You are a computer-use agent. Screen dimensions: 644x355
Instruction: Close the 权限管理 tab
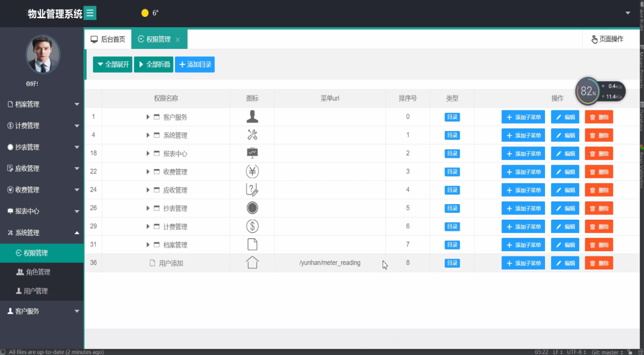point(178,39)
